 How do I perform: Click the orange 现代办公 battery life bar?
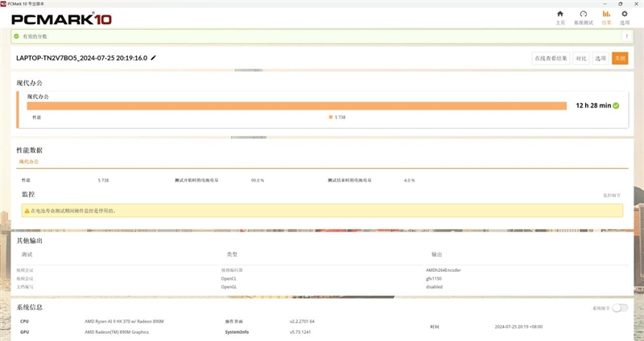(x=296, y=106)
